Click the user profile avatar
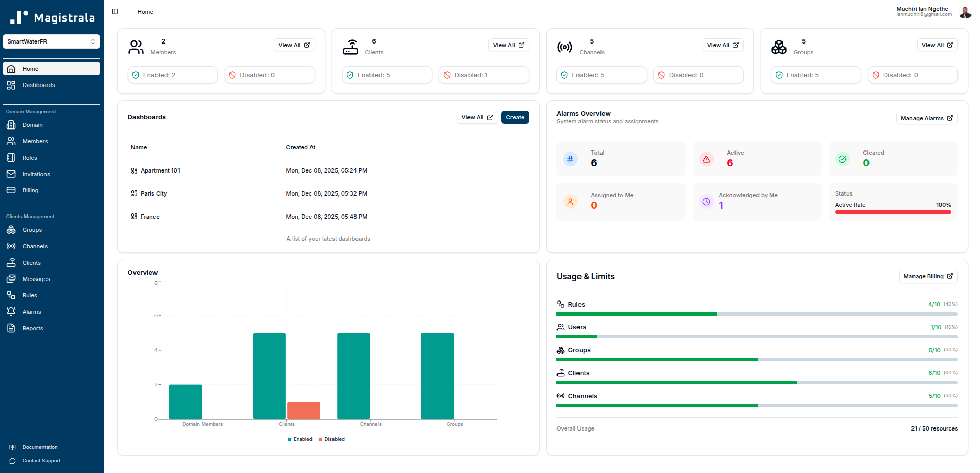This screenshot has width=980, height=473. tap(965, 12)
